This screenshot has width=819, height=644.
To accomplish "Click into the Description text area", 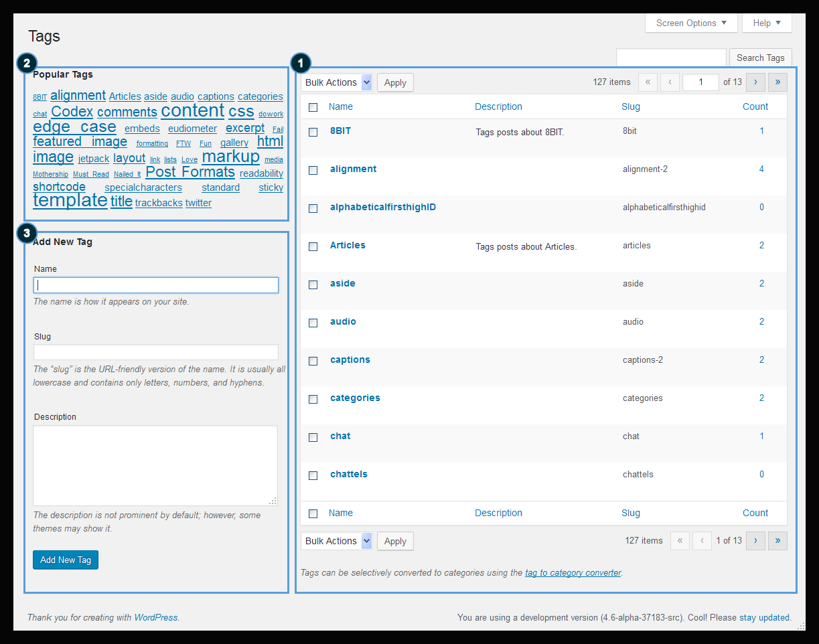I will pos(155,465).
